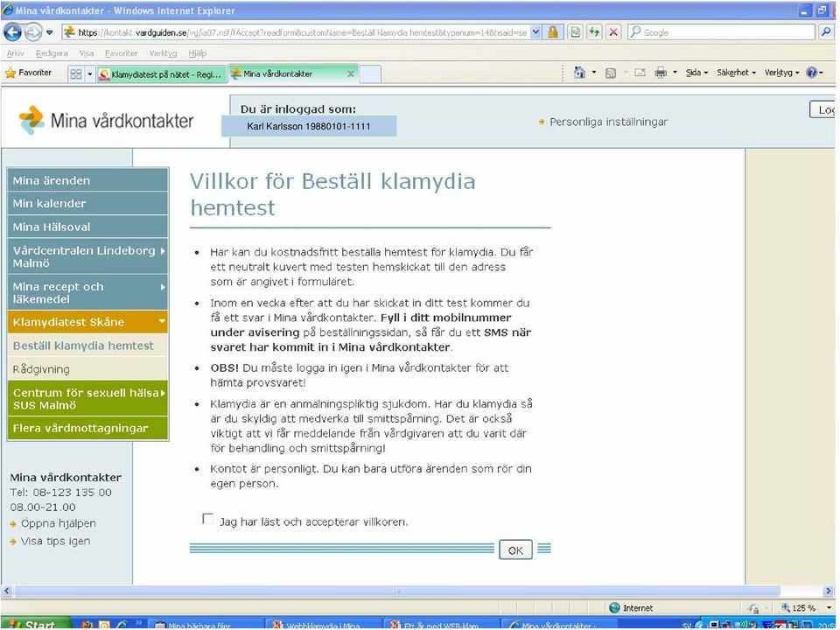Viewport: 840px width, 630px height.
Task: Click the security lock icon
Action: pyautogui.click(x=552, y=32)
